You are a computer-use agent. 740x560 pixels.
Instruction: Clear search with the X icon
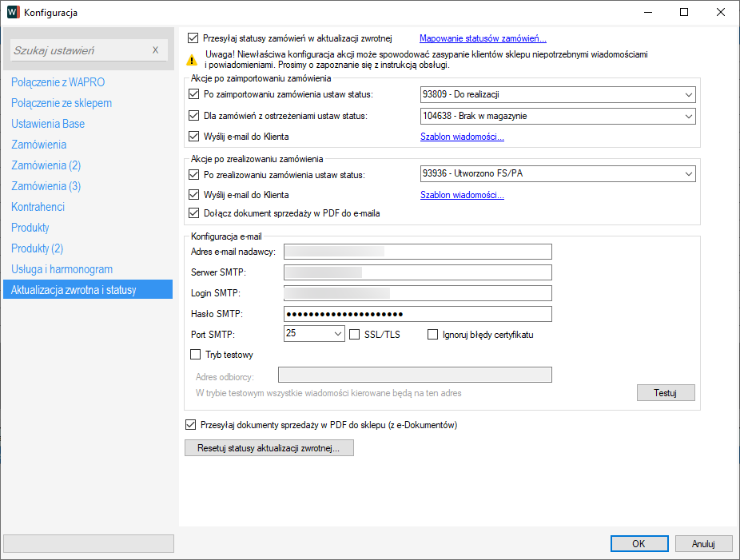click(156, 50)
